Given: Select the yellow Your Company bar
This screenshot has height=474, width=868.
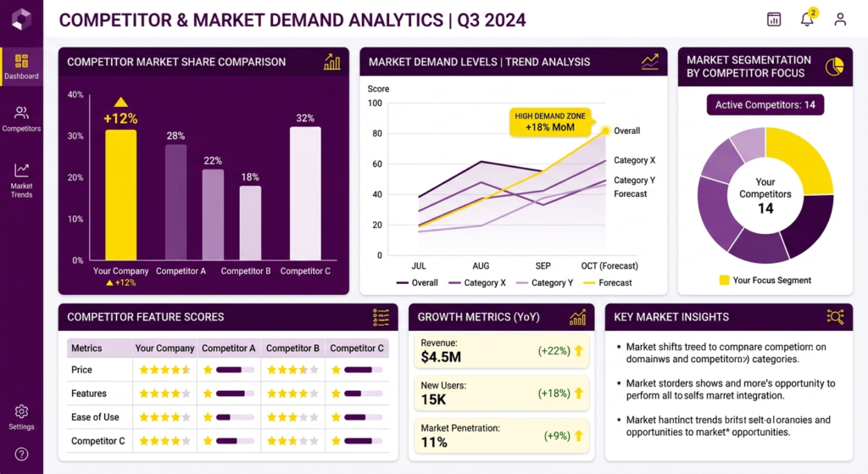Looking at the screenshot, I should pyautogui.click(x=120, y=195).
